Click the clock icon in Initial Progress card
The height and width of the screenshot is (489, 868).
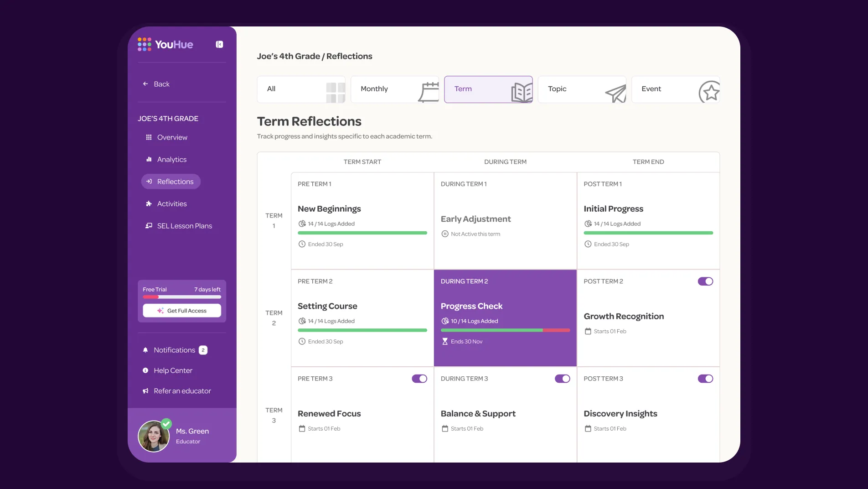click(x=588, y=244)
